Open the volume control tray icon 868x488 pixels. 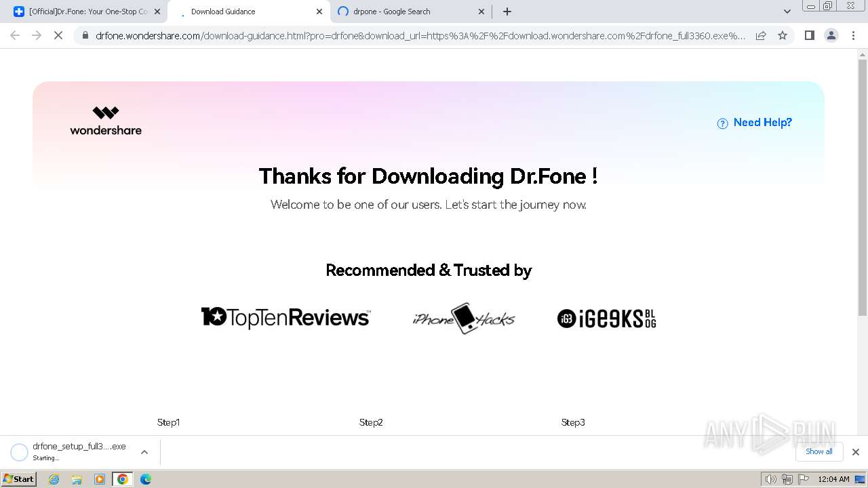coord(771,479)
